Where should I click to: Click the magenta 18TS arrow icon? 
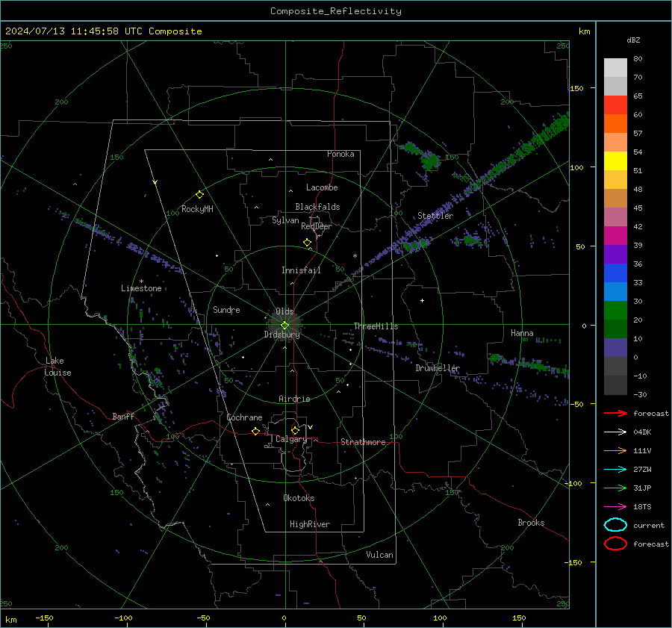[x=615, y=507]
